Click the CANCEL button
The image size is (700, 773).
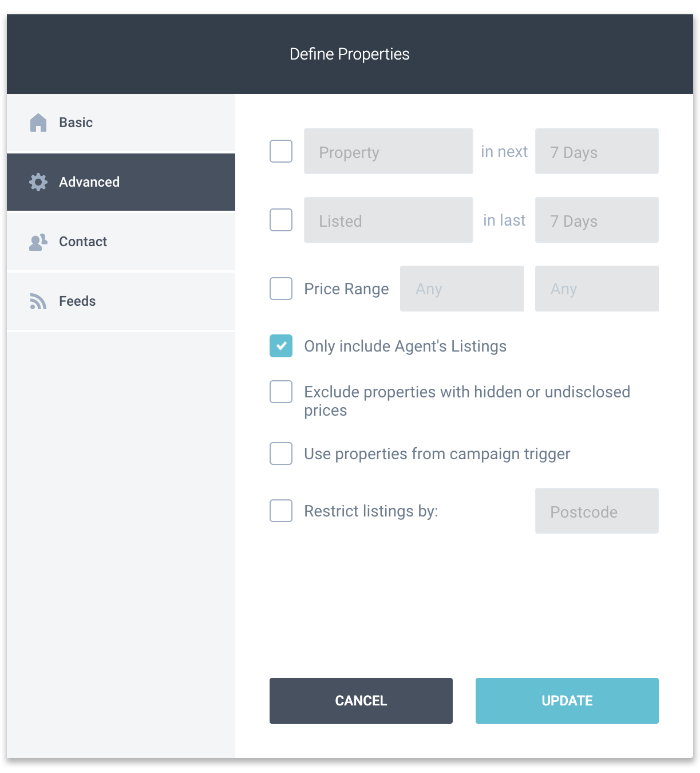361,701
